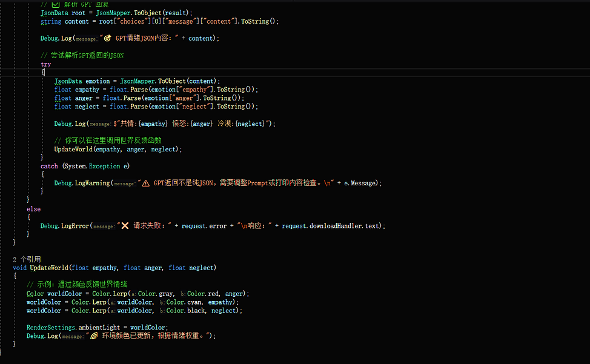Click the {anger} interpolation after 愤怒
Image resolution: width=590 pixels, height=364 pixels.
pos(201,124)
